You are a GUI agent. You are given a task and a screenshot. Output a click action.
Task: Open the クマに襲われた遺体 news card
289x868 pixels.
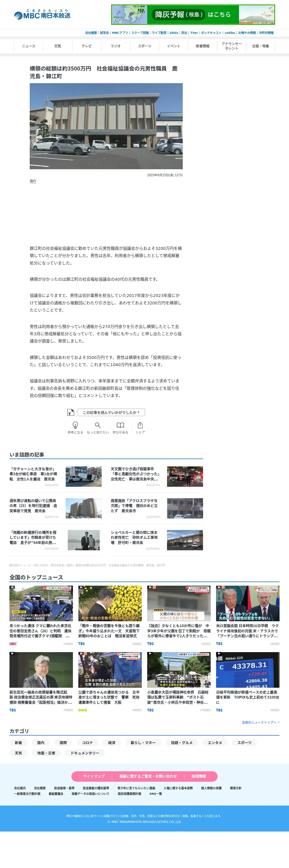click(41, 615)
